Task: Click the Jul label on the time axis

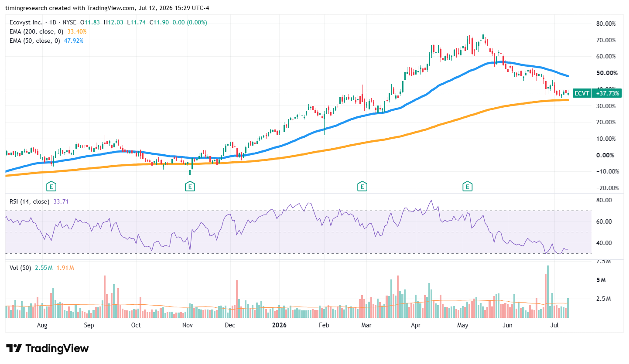Action: point(554,325)
